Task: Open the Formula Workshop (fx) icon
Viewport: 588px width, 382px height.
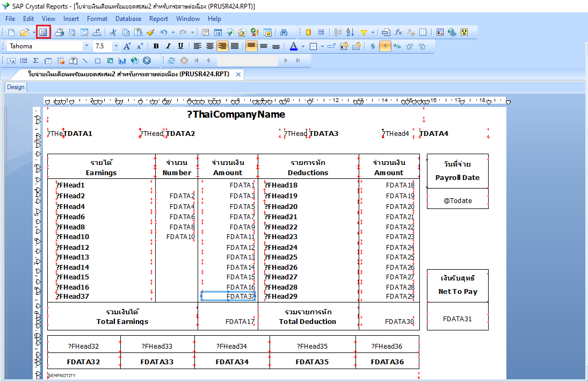Action: (398, 32)
